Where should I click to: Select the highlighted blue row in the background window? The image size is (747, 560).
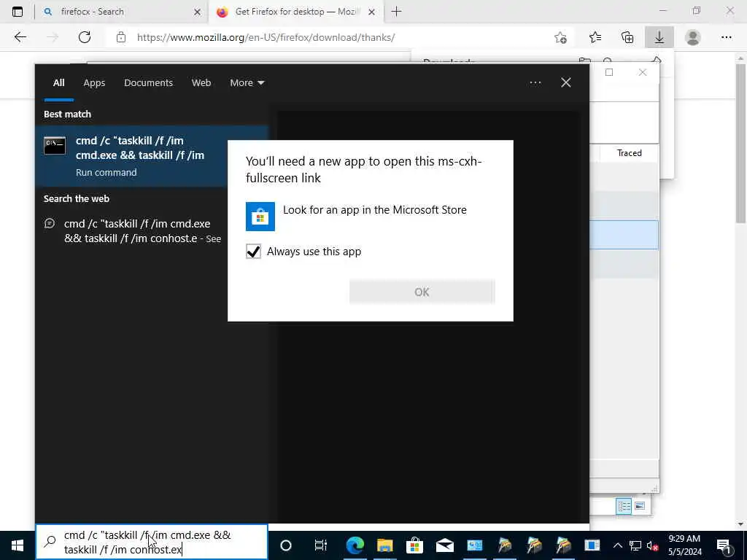pos(624,234)
